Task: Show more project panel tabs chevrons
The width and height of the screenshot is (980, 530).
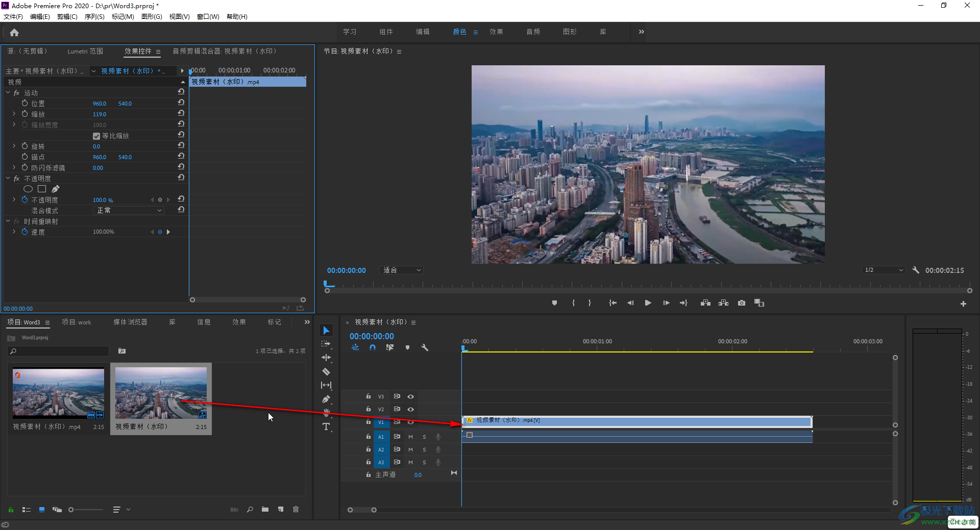Action: coord(307,322)
